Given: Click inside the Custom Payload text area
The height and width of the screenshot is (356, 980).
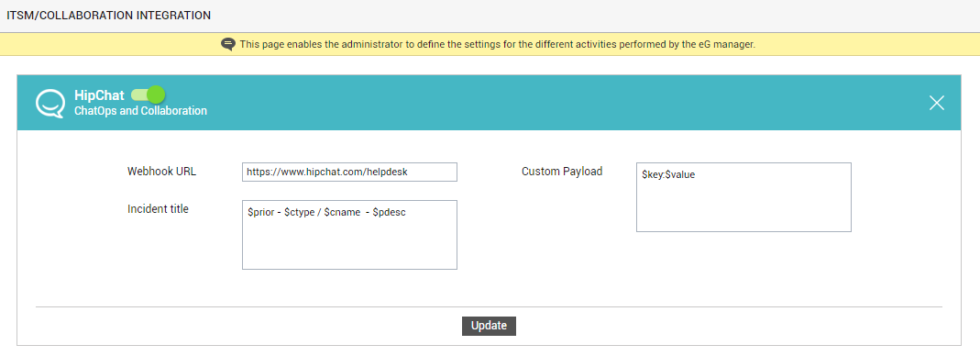Looking at the screenshot, I should coord(743,197).
